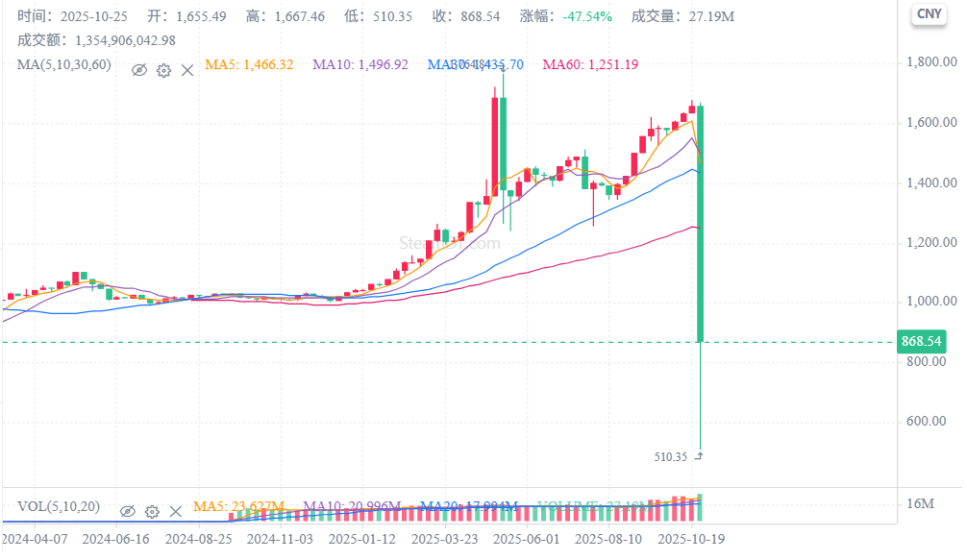Select the purple MA10 1,496.92 legend
This screenshot has height=560, width=967.
point(360,65)
